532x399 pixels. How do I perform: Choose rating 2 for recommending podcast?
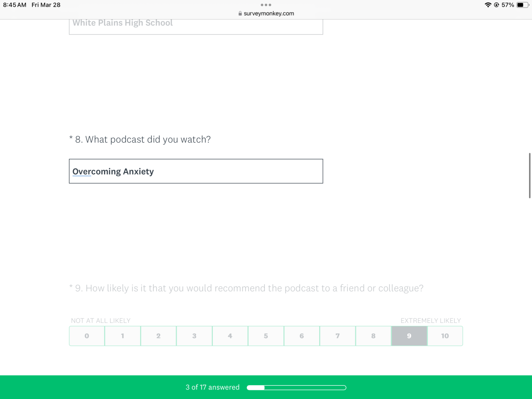[158, 336]
